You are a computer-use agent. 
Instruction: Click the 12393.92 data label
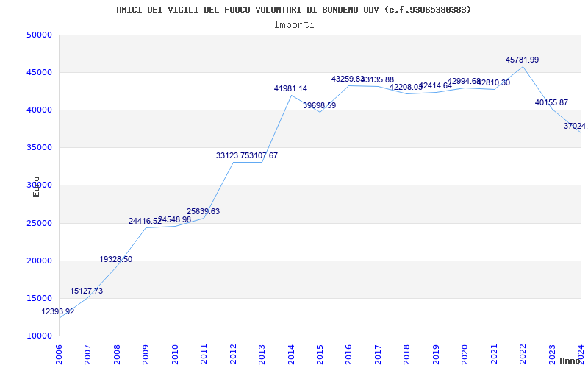pyautogui.click(x=58, y=311)
